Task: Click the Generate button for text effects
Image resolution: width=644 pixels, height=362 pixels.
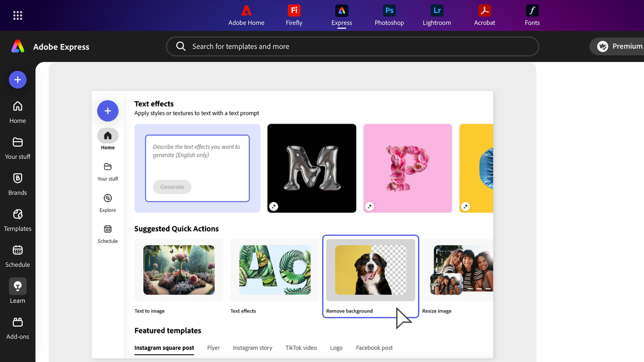Action: (172, 187)
